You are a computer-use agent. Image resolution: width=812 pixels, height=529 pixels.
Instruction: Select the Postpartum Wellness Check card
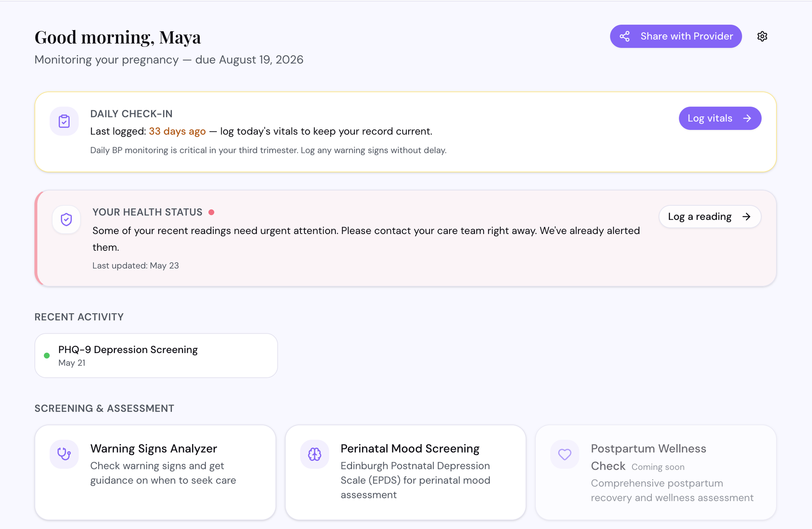[x=656, y=473]
